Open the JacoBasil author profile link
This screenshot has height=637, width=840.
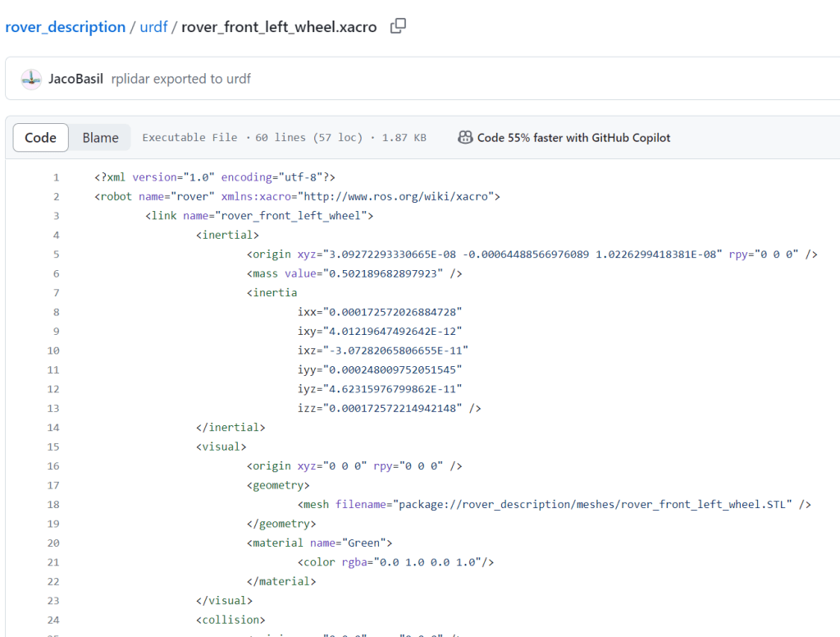coord(76,79)
